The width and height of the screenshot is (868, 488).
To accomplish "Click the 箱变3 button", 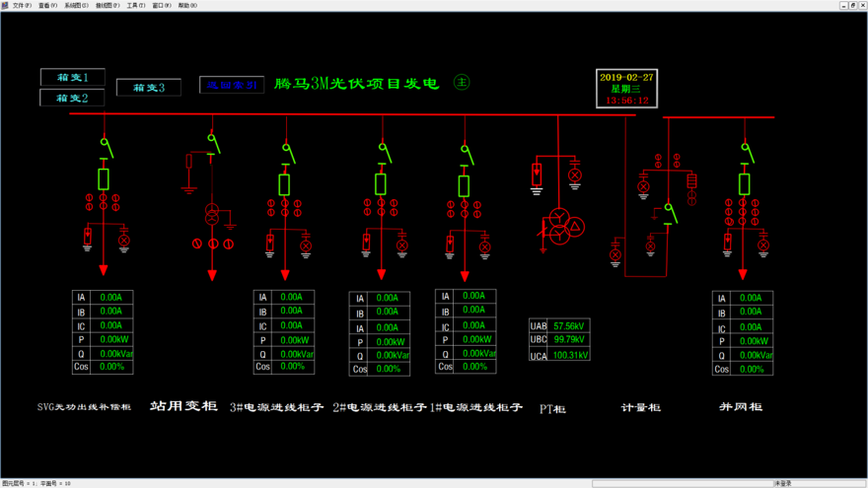I will pos(148,88).
